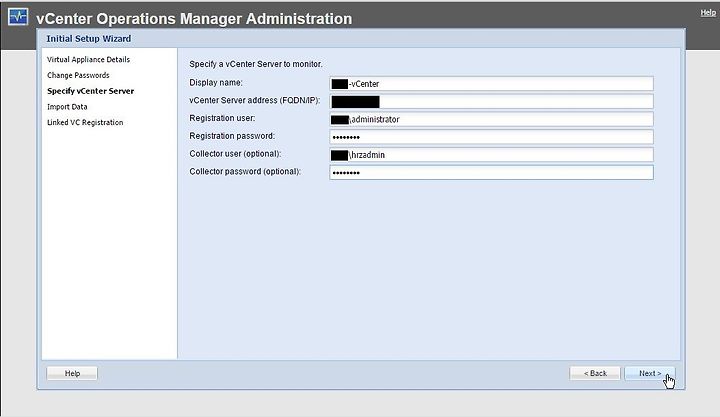Click the 'Specify a vCenter Server to monitor' text

click(256, 64)
